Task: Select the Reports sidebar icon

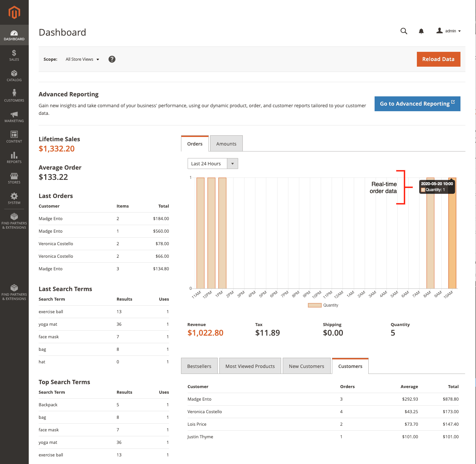Action: coord(14,157)
